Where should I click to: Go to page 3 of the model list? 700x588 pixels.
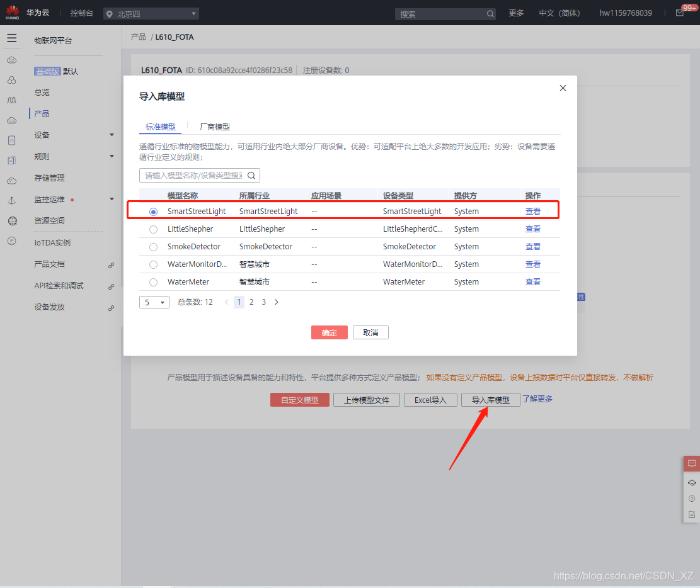click(x=264, y=302)
